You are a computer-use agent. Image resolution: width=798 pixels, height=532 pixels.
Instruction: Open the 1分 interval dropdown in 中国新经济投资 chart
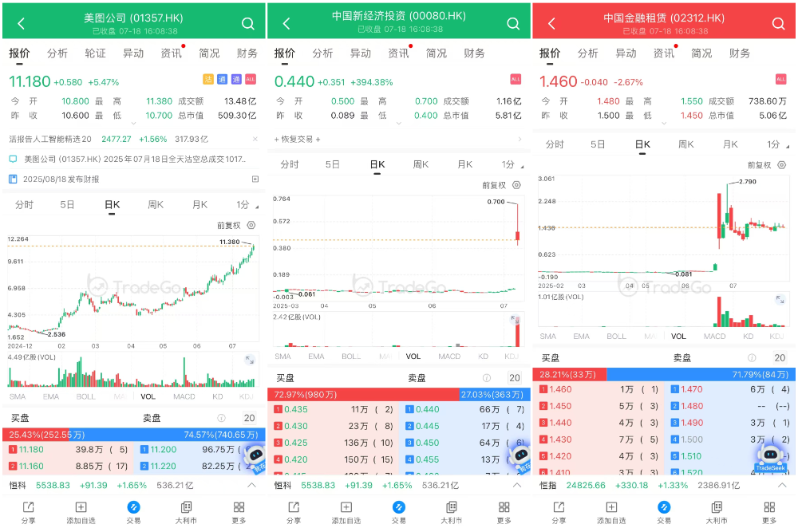(512, 165)
